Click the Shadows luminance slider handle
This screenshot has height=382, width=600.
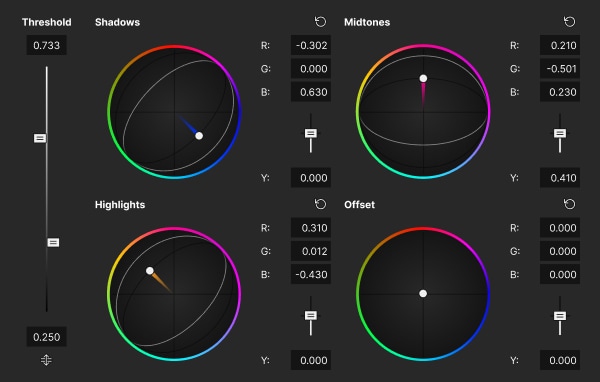coord(311,133)
